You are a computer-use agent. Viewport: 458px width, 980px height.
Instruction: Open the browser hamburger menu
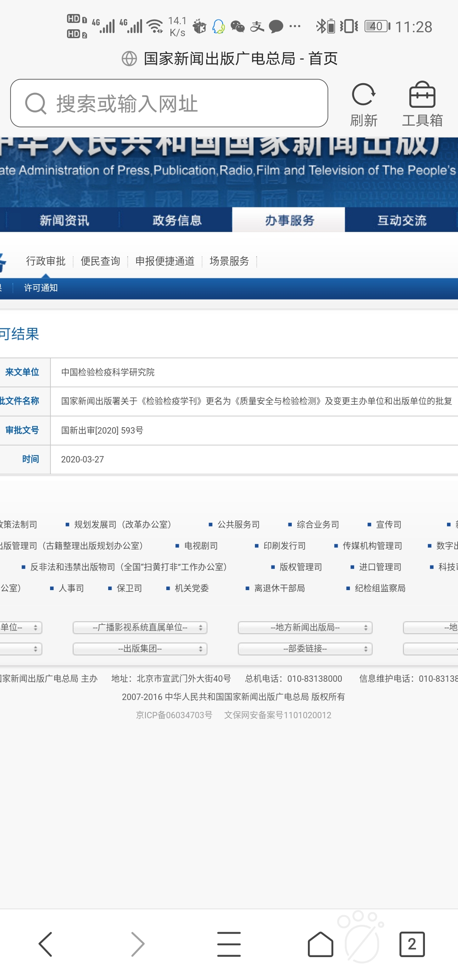pyautogui.click(x=229, y=944)
